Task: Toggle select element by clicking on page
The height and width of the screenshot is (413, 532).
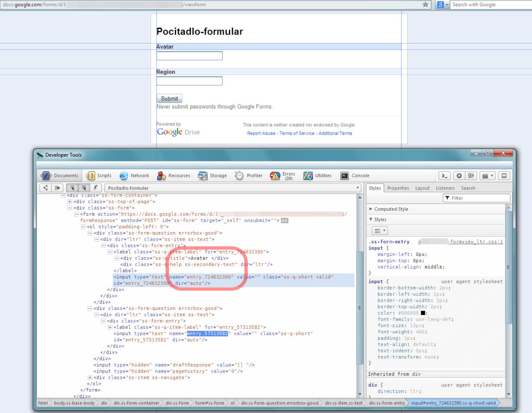Action: (x=72, y=188)
